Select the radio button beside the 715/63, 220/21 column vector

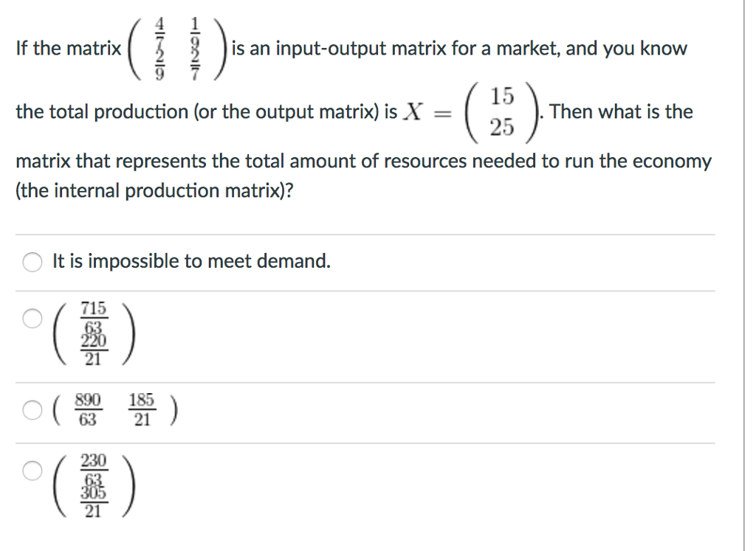[x=32, y=319]
